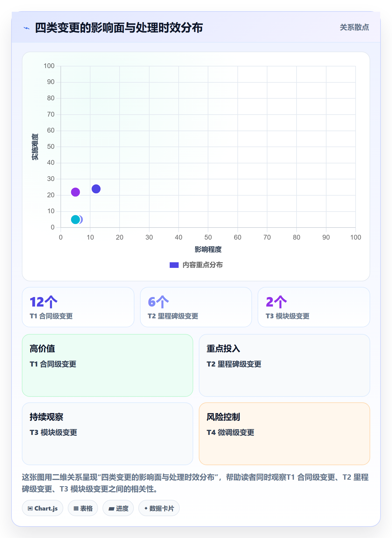The width and height of the screenshot is (392, 538).
Task: Click the 关系散点 label in header
Action: (354, 27)
